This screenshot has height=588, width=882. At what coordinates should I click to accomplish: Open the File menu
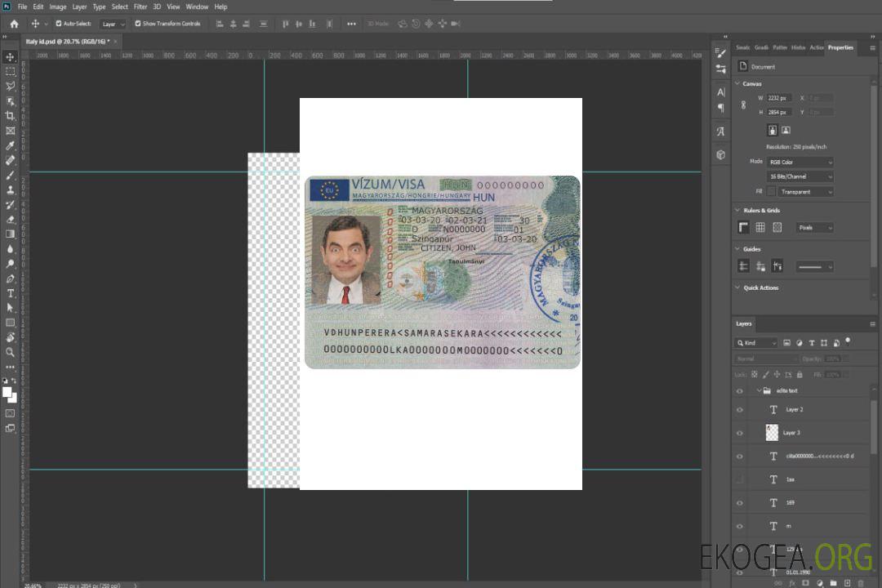point(22,7)
